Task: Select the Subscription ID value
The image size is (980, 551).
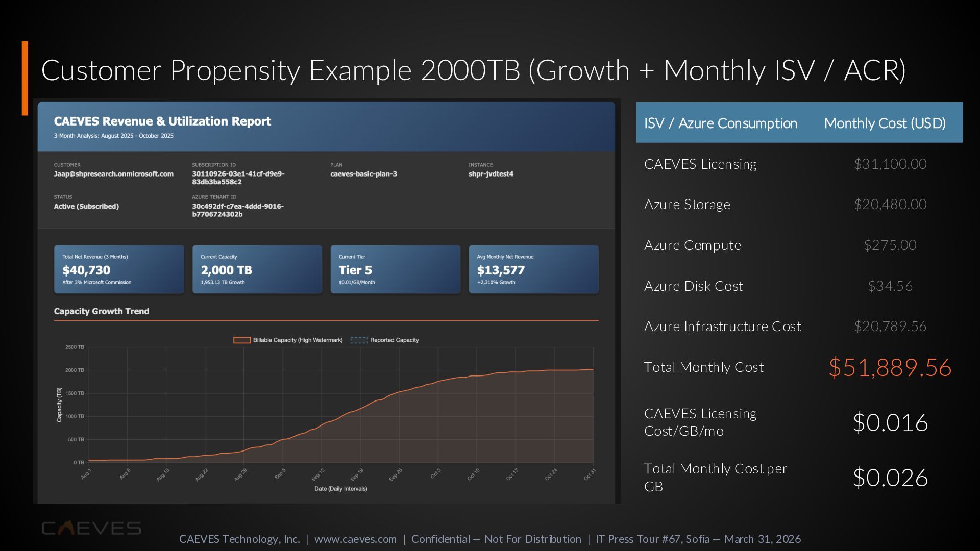Action: pyautogui.click(x=238, y=178)
